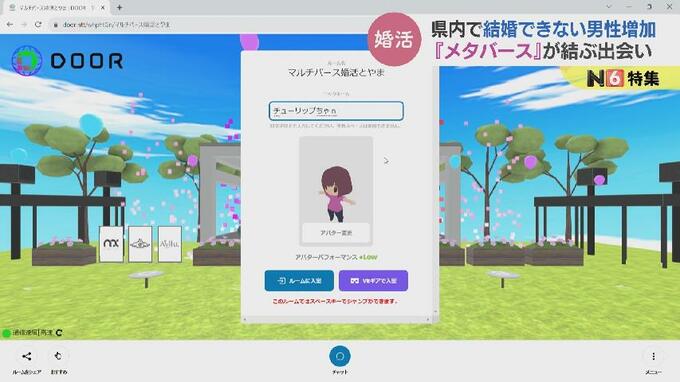Open the three-dot メニュー icon
680x382 pixels.
(x=653, y=357)
